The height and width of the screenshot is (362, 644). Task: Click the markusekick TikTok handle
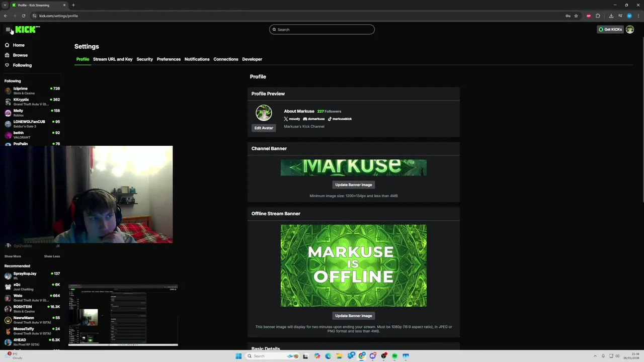(340, 119)
